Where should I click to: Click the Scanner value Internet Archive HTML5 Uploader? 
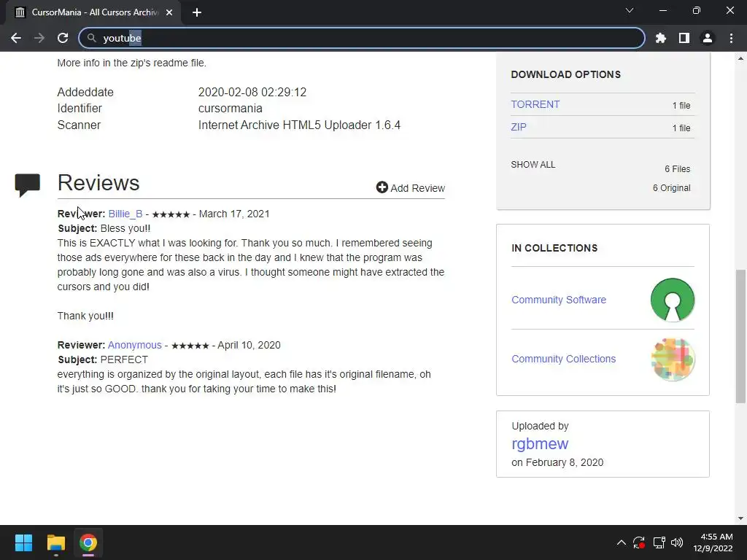point(299,125)
